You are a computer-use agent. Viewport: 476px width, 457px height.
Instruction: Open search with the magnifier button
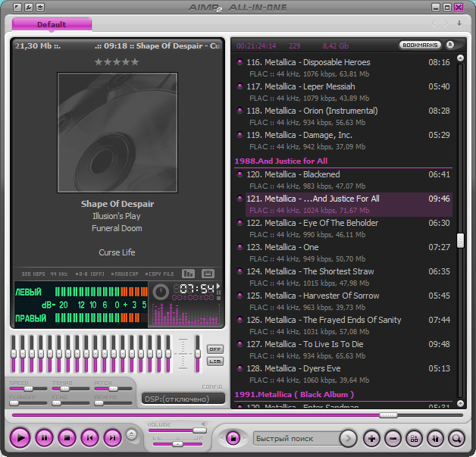[x=456, y=438]
